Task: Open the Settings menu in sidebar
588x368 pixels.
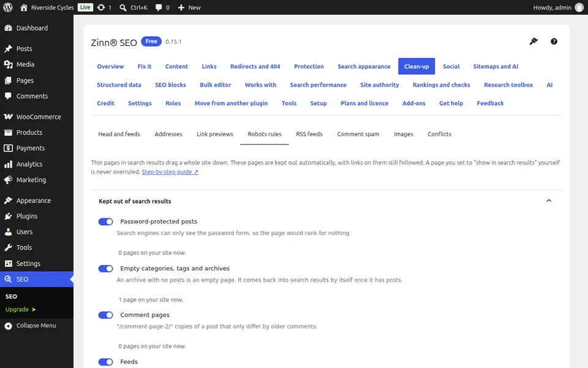Action: tap(37, 263)
